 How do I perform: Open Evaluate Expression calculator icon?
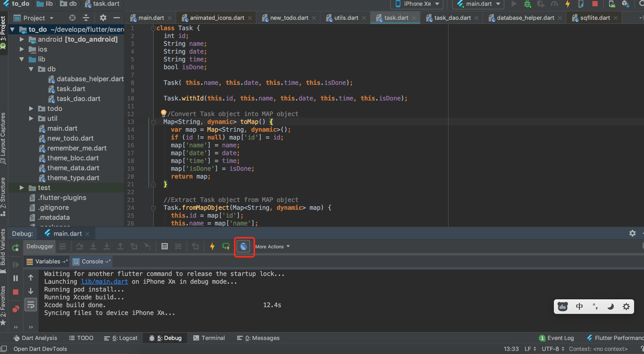click(x=165, y=246)
